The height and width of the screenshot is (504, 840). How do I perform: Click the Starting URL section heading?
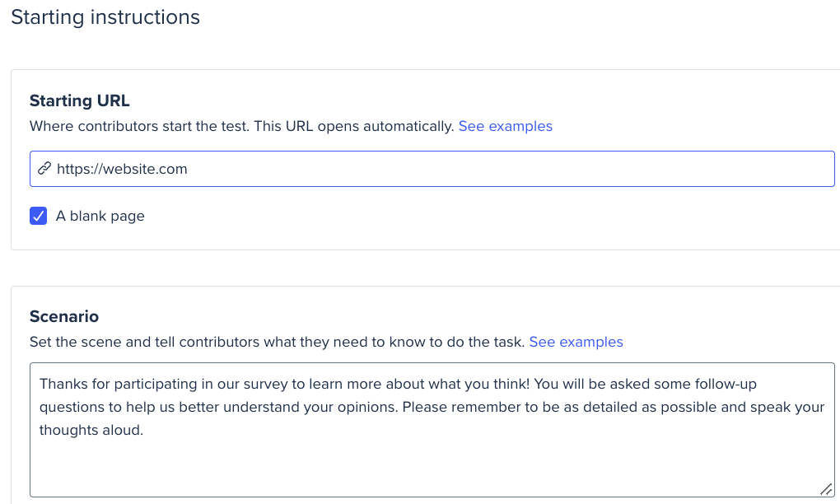coord(80,100)
